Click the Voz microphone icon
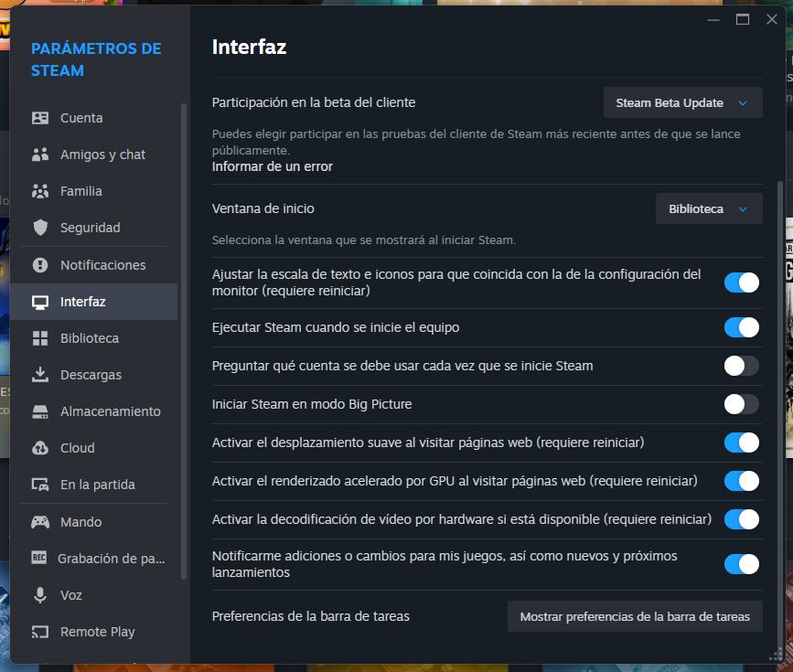793x672 pixels. [40, 595]
